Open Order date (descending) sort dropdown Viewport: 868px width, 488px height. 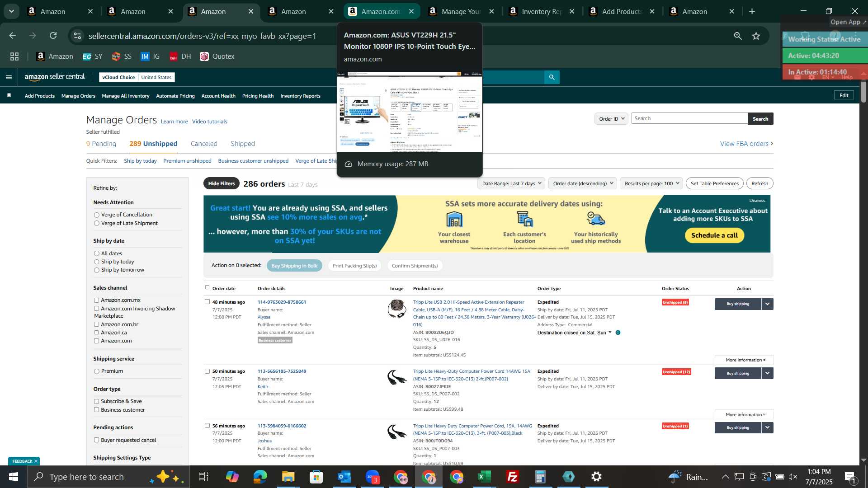583,183
